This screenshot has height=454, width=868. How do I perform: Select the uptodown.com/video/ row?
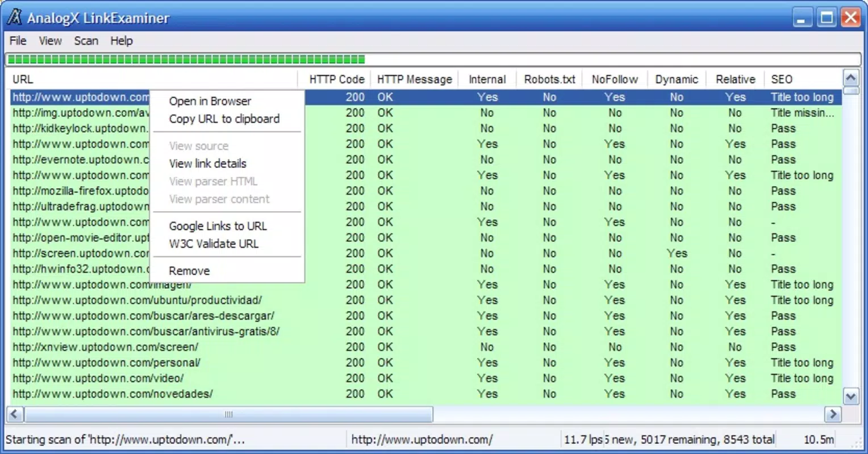pyautogui.click(x=426, y=378)
